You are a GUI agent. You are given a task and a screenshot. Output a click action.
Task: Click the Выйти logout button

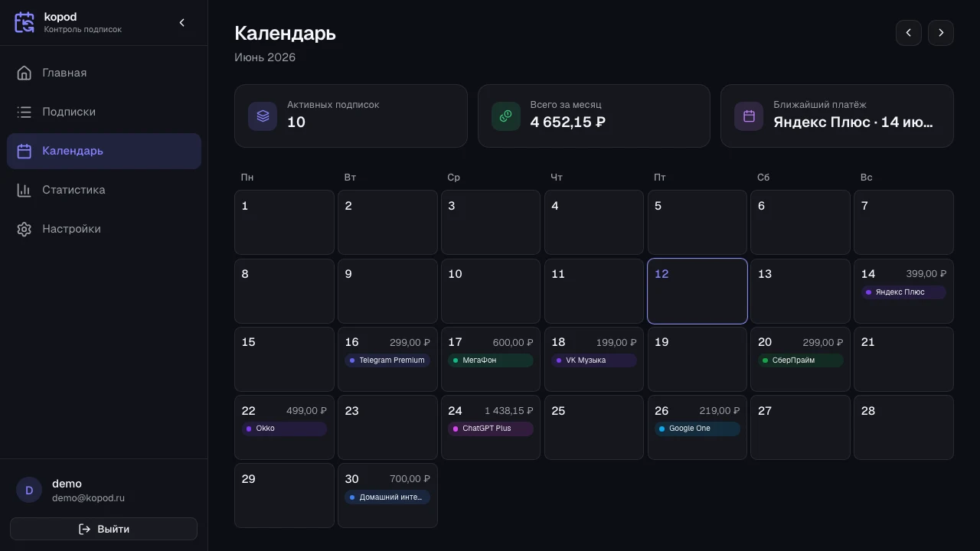[103, 529]
